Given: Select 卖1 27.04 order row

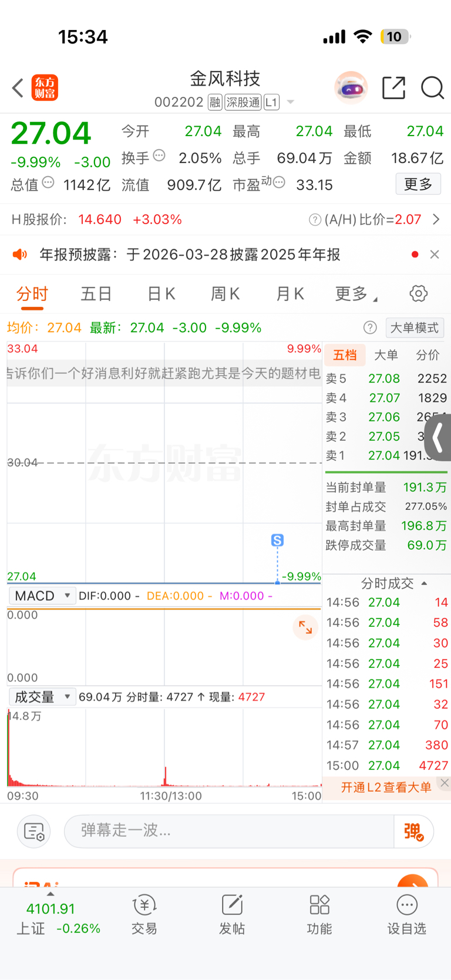Looking at the screenshot, I should 386,455.
